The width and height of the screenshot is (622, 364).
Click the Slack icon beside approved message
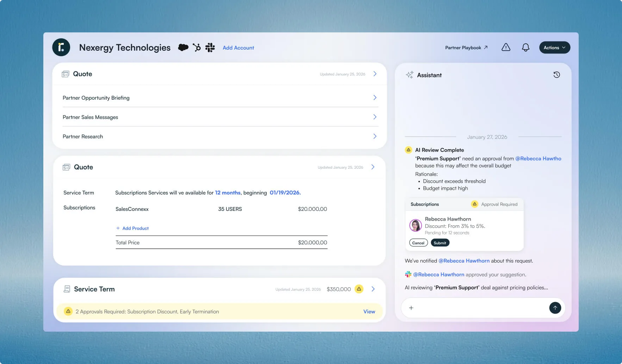(408, 274)
